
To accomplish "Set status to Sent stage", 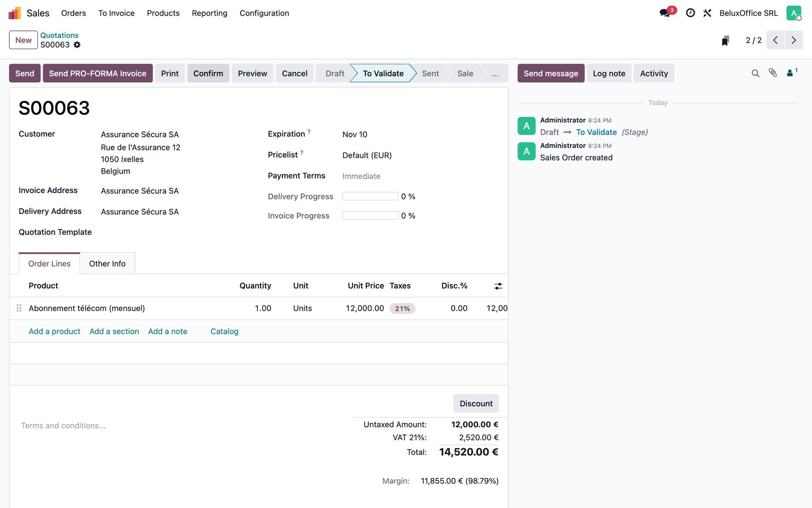I will 430,74.
